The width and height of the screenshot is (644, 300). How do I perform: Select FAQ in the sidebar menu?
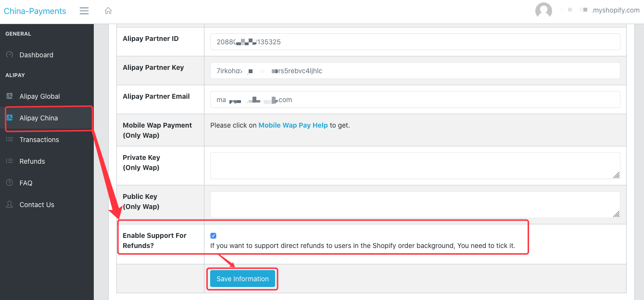pyautogui.click(x=25, y=183)
